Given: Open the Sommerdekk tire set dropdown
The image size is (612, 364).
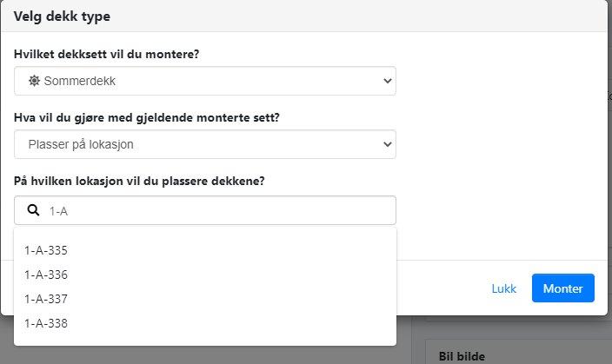Looking at the screenshot, I should click(x=205, y=81).
